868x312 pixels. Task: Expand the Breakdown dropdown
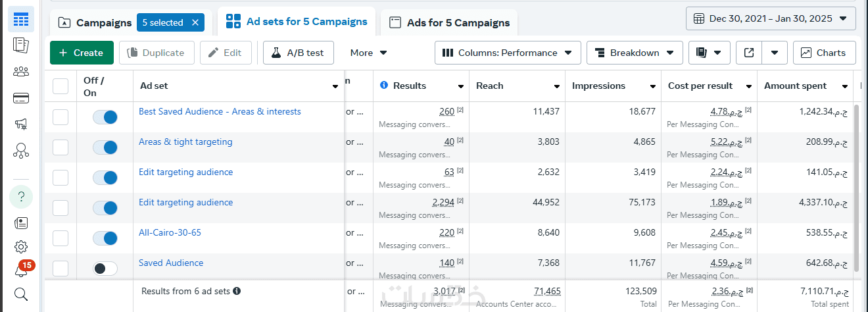pos(635,53)
